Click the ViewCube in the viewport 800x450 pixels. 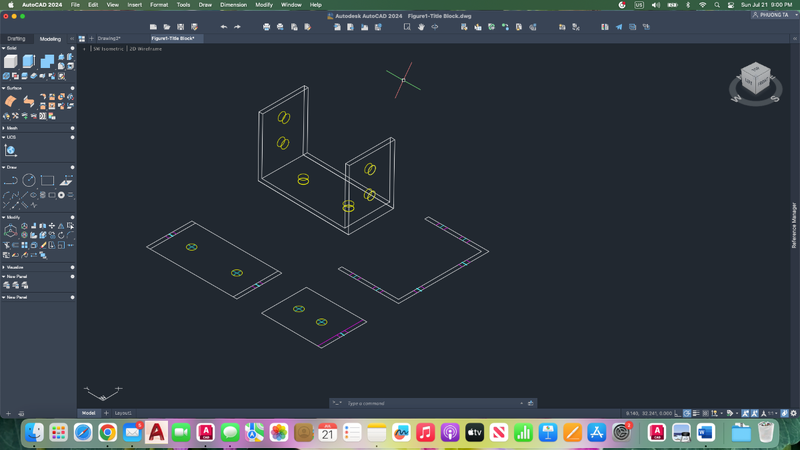click(x=755, y=80)
